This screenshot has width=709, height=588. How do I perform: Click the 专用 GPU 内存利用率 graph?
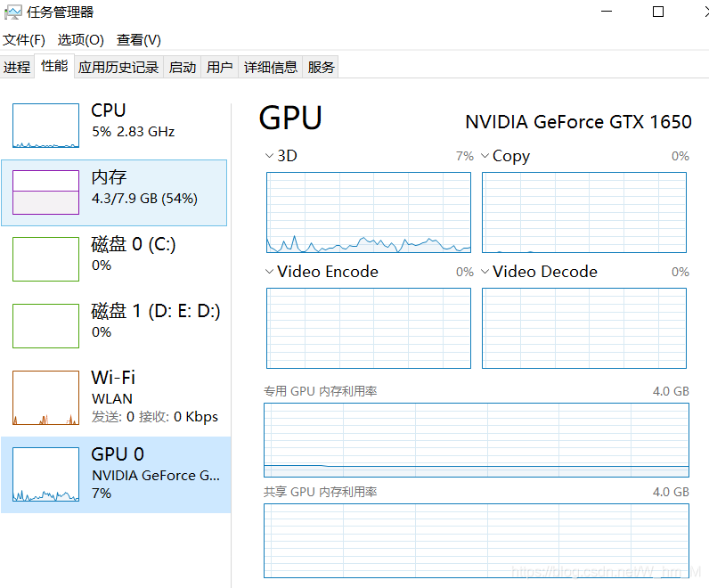pos(476,440)
